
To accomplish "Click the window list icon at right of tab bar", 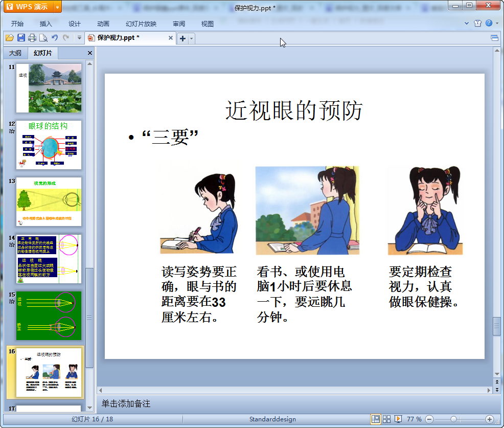I will 494,38.
